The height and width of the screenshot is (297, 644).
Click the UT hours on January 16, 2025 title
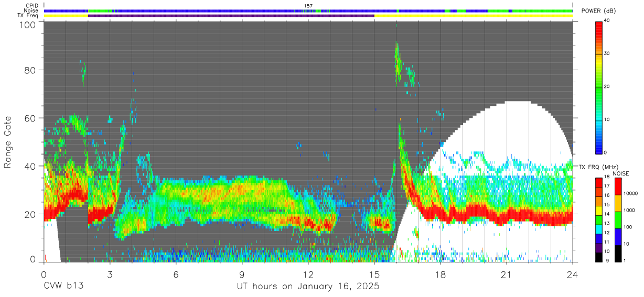tap(308, 287)
